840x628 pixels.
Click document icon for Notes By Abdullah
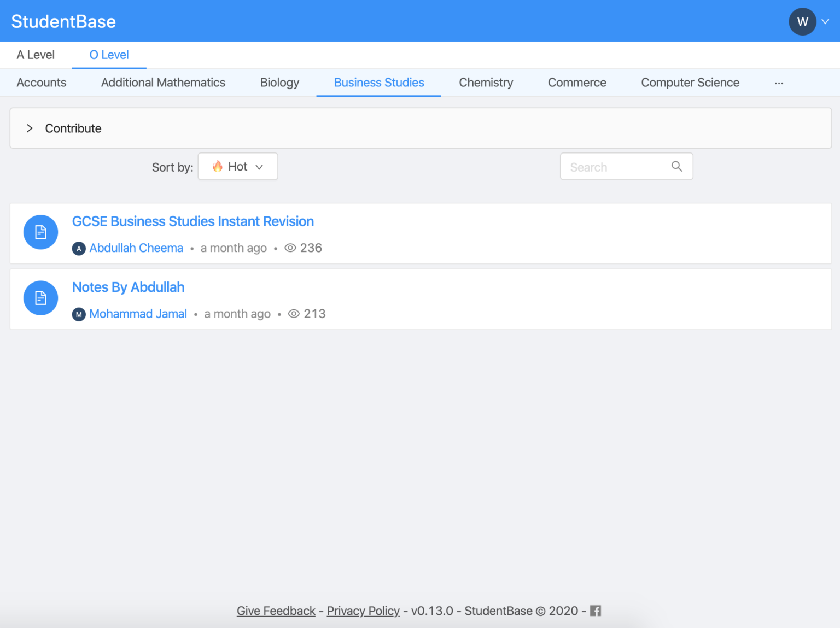[x=40, y=298]
